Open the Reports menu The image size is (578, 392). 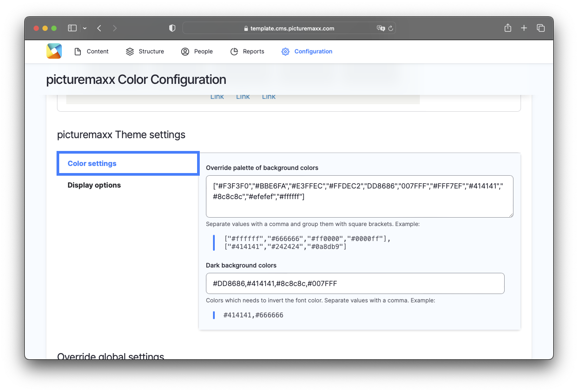click(x=247, y=52)
